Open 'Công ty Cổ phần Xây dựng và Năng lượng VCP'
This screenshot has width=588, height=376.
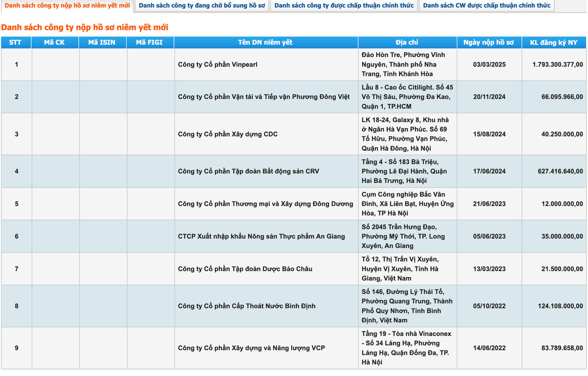coord(251,348)
